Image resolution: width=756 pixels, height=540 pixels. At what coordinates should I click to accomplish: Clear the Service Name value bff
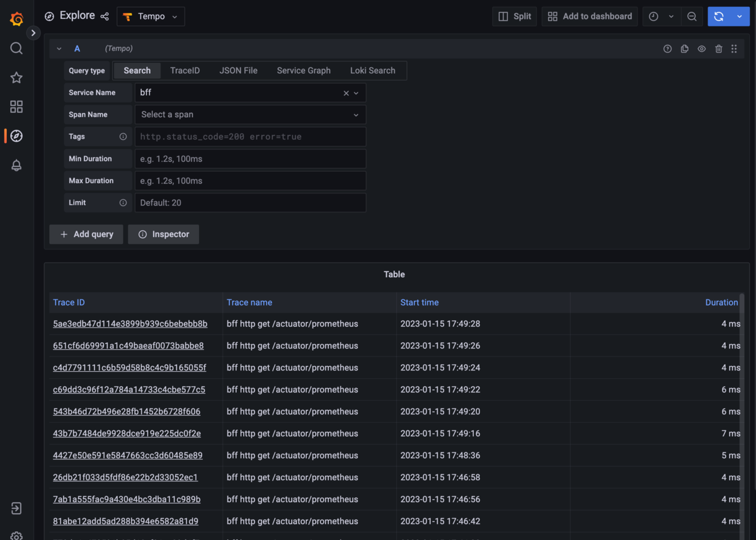click(346, 93)
